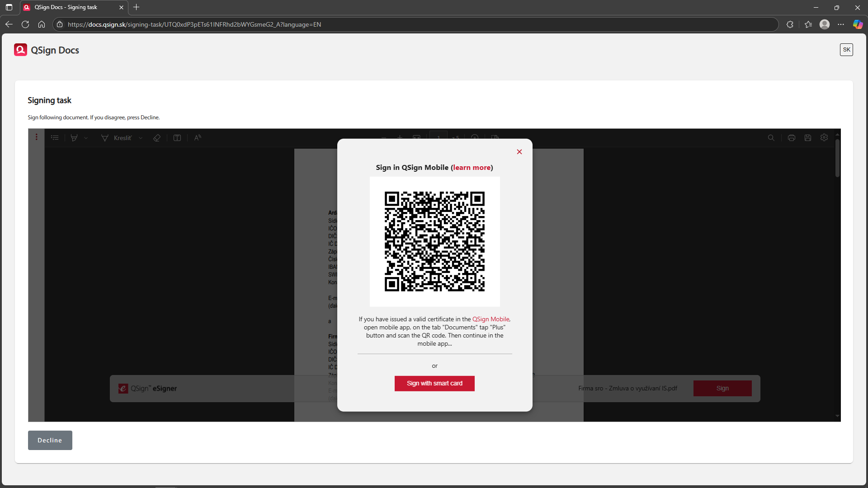Open the PDF viewer three-dot menu
Screen dimensions: 868x488
37,137
